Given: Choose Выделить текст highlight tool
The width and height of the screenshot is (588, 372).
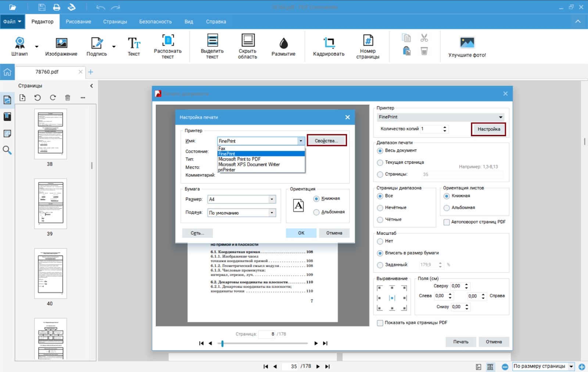Looking at the screenshot, I should coord(212,46).
